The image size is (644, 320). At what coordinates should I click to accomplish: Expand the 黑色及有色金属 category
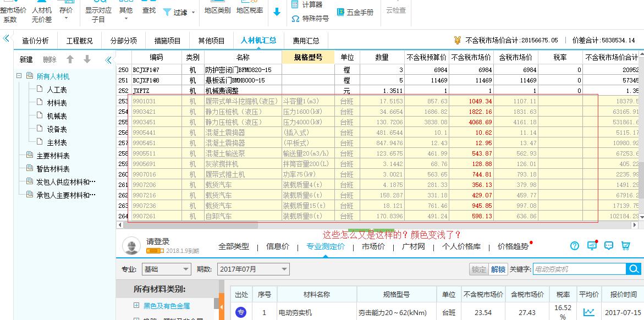point(136,306)
